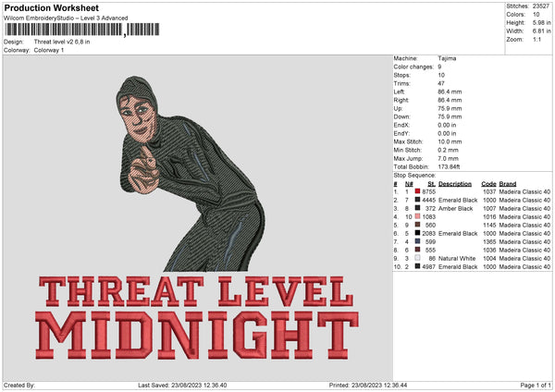The image size is (555, 392).
Task: Click stitch count 4987 in the last row
Action: [428, 267]
